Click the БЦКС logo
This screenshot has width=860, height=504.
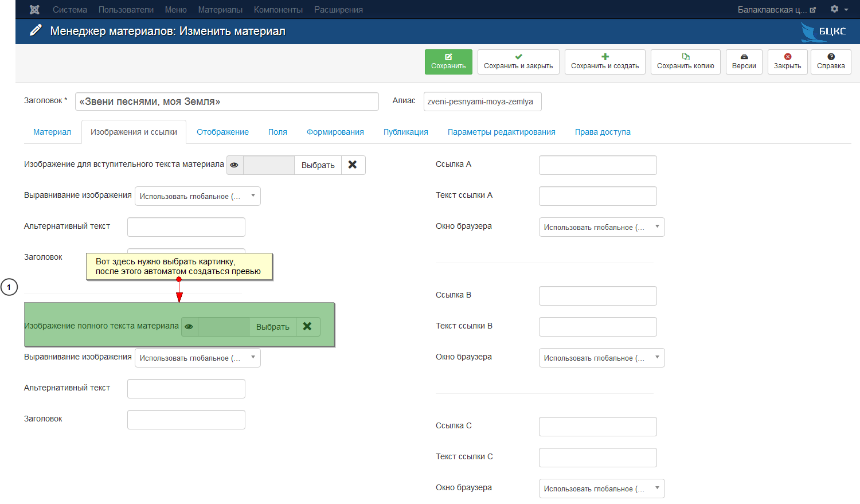824,32
